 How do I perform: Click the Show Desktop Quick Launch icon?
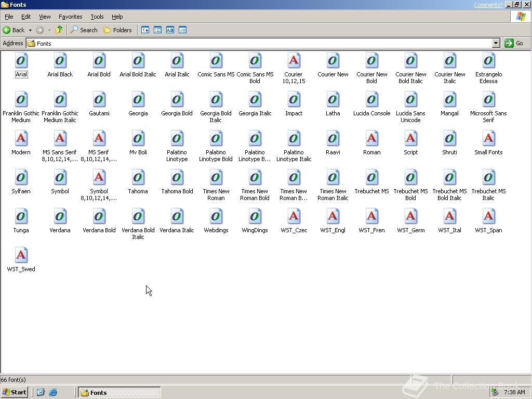point(41,393)
